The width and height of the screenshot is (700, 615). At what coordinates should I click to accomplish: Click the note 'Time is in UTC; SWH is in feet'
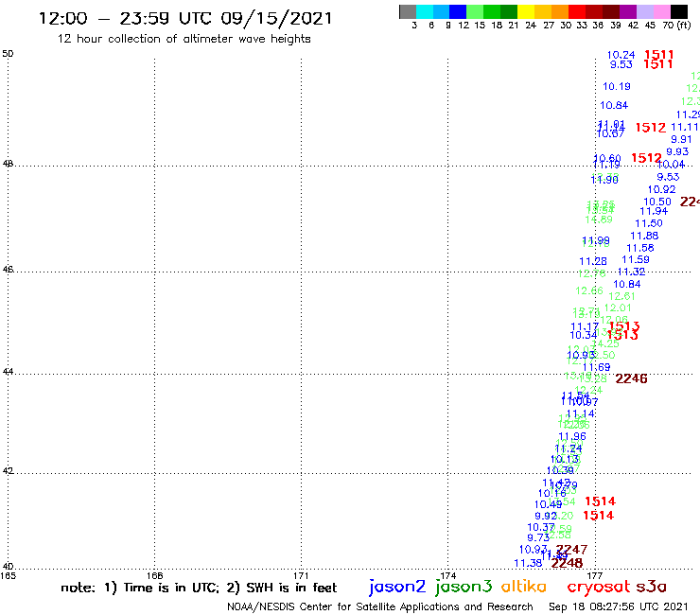point(199,588)
